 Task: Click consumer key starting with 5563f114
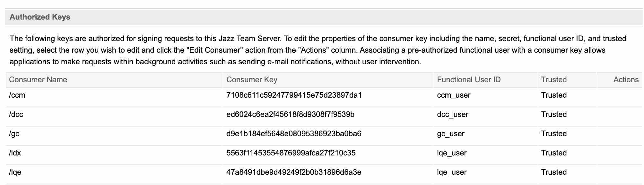click(291, 153)
